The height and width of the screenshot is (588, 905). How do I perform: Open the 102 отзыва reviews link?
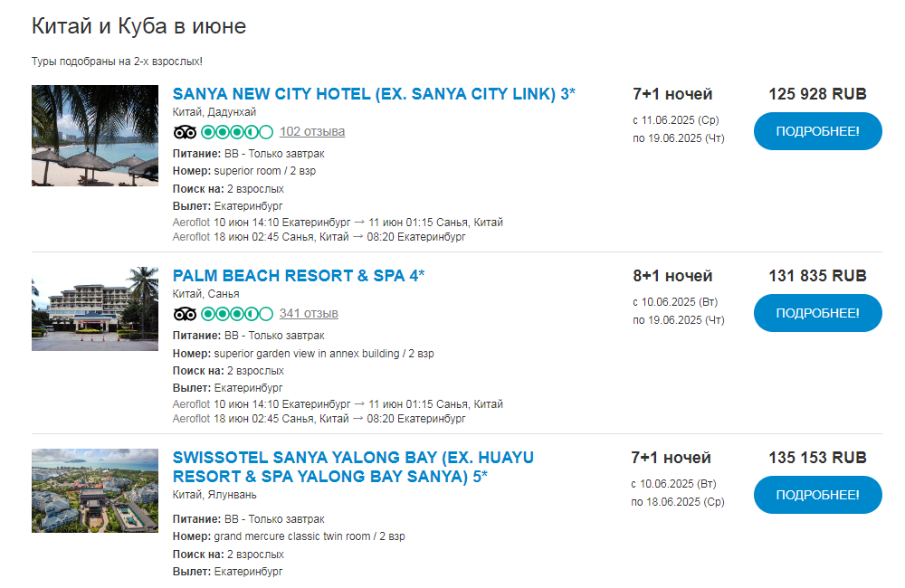[x=312, y=131]
